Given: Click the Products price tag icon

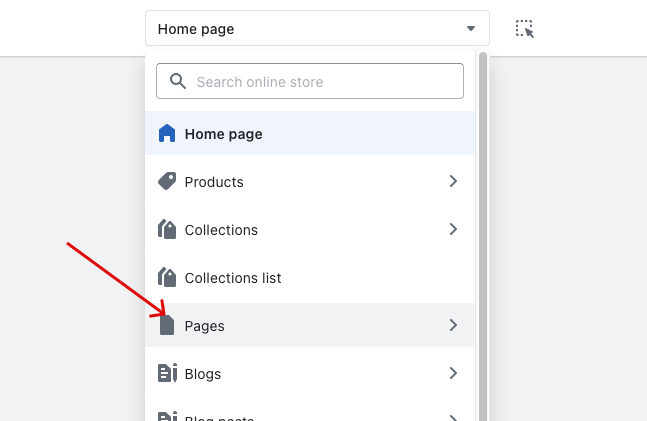Looking at the screenshot, I should [167, 182].
